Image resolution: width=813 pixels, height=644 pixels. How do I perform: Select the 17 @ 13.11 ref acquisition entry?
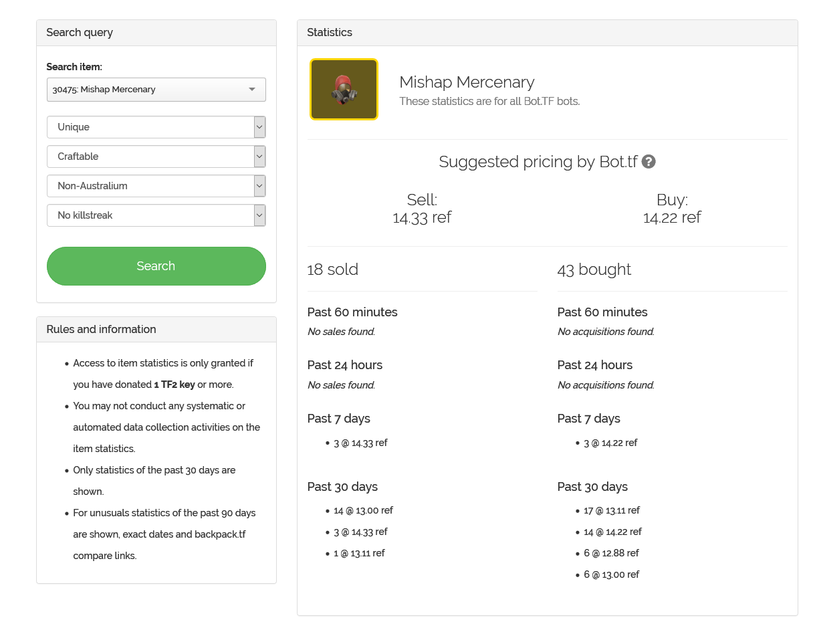click(x=611, y=510)
